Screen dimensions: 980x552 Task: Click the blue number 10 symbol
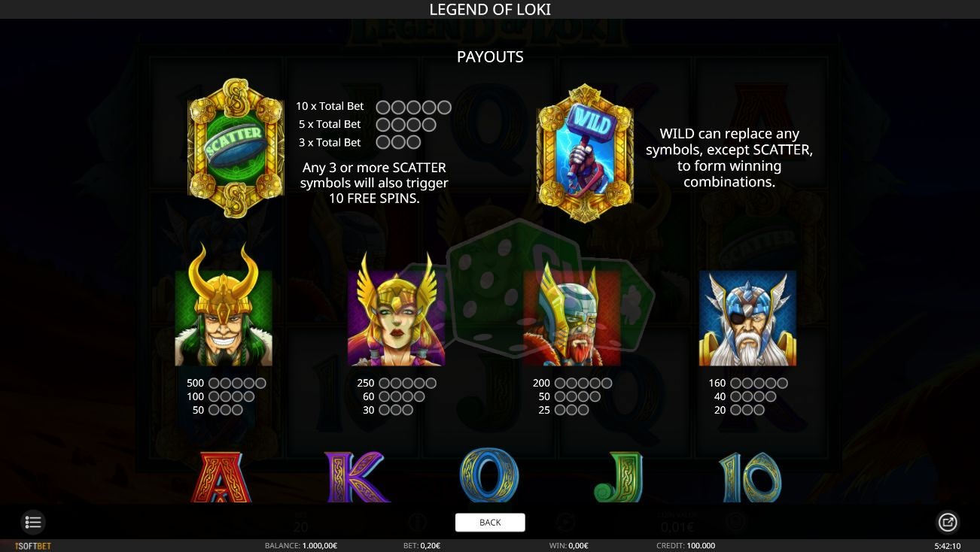click(x=750, y=477)
